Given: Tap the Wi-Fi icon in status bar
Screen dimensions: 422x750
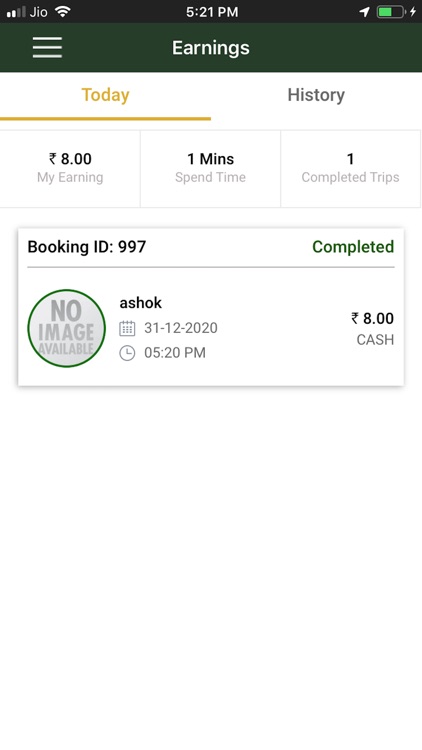Looking at the screenshot, I should coord(63,11).
